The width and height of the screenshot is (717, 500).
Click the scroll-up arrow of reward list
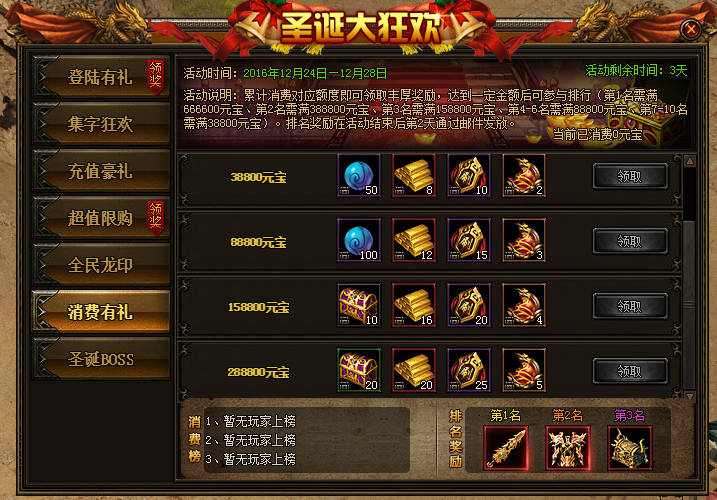(690, 161)
